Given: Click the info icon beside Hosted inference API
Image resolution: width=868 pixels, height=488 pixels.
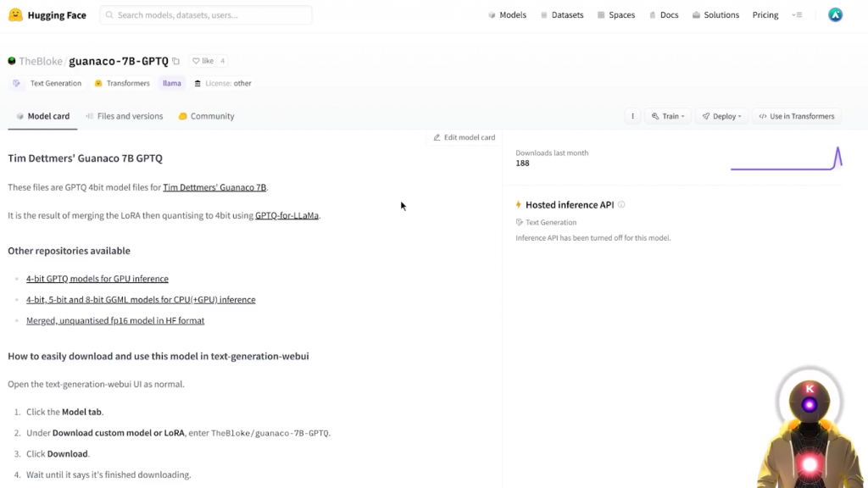Looking at the screenshot, I should [x=621, y=205].
